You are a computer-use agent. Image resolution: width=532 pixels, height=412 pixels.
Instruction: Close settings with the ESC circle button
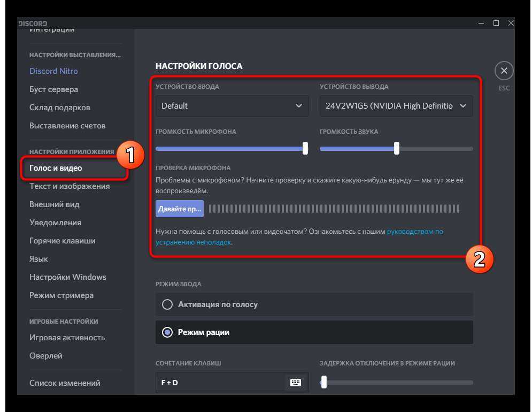(504, 71)
